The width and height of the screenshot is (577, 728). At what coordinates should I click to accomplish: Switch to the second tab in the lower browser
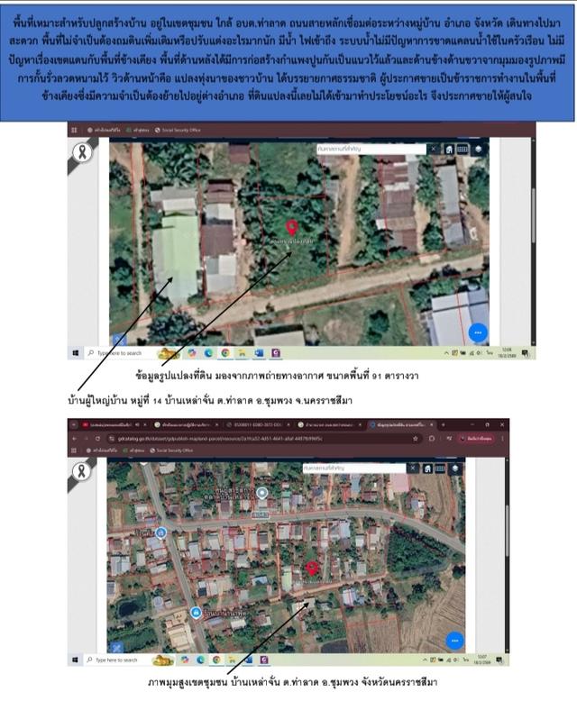click(x=186, y=425)
